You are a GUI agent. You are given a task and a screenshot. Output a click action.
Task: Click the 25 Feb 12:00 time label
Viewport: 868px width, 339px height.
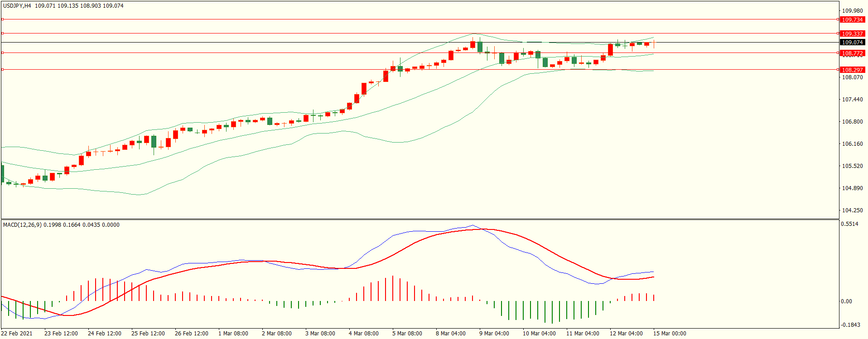coord(148,334)
